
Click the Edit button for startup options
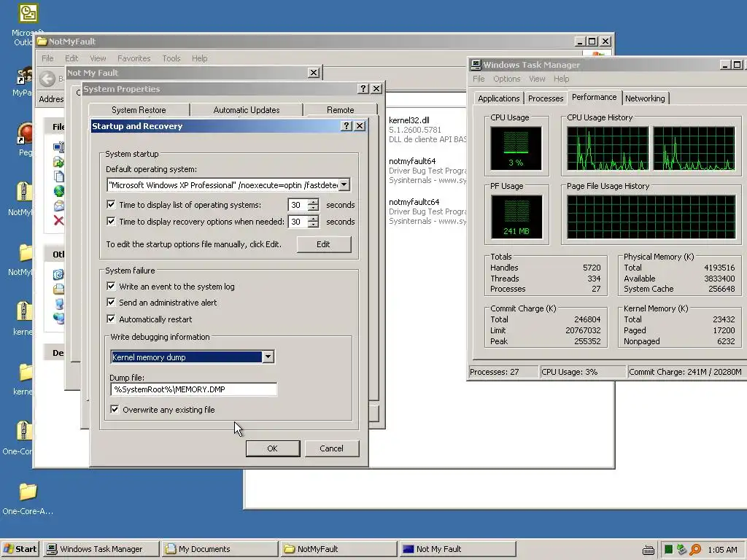point(323,244)
